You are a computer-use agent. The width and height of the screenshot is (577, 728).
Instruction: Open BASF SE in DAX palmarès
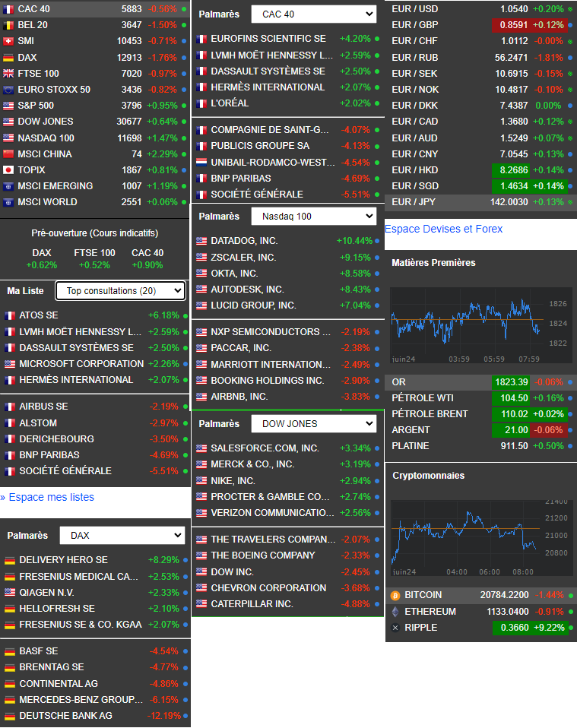(95, 651)
